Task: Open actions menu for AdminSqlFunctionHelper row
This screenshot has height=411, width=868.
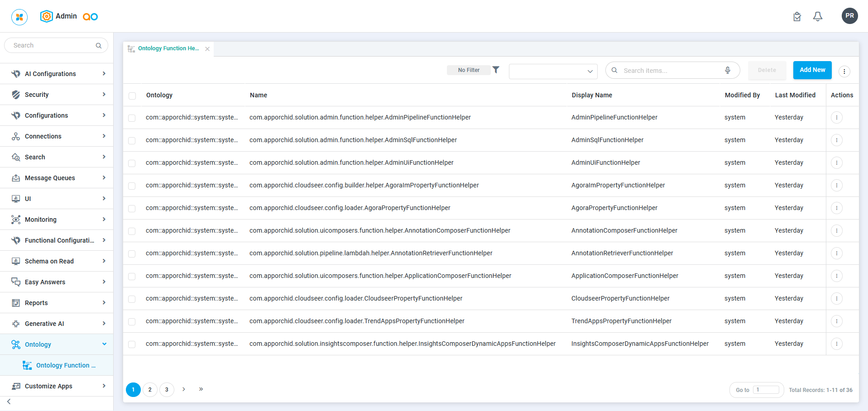Action: click(836, 140)
